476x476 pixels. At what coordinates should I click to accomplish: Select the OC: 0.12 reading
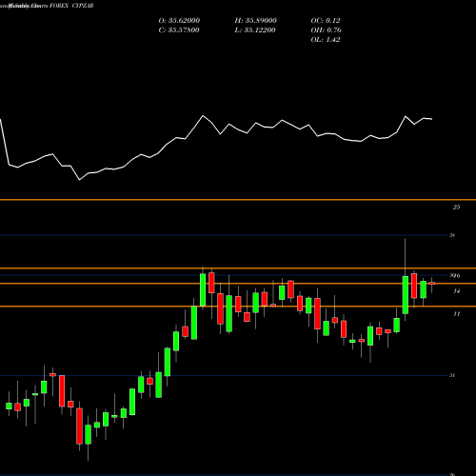point(326,21)
